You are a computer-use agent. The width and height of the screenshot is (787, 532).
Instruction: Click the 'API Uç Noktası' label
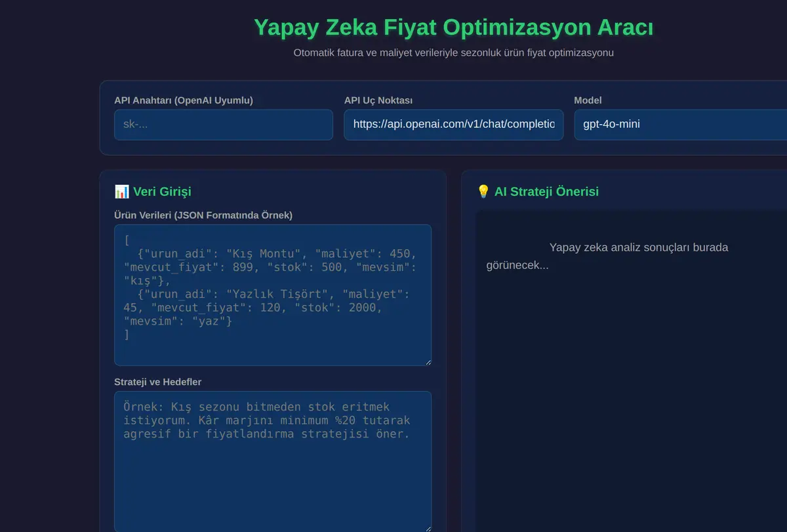(x=378, y=100)
